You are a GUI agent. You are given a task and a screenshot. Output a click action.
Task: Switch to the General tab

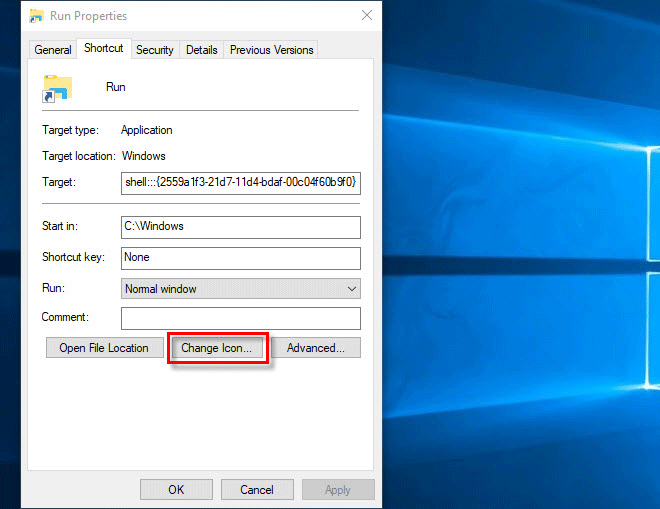pyautogui.click(x=53, y=50)
